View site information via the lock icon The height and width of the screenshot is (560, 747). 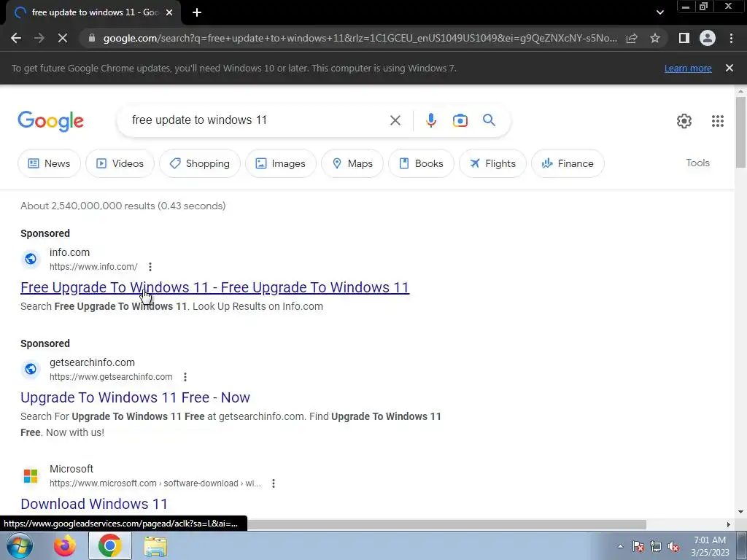pyautogui.click(x=92, y=38)
